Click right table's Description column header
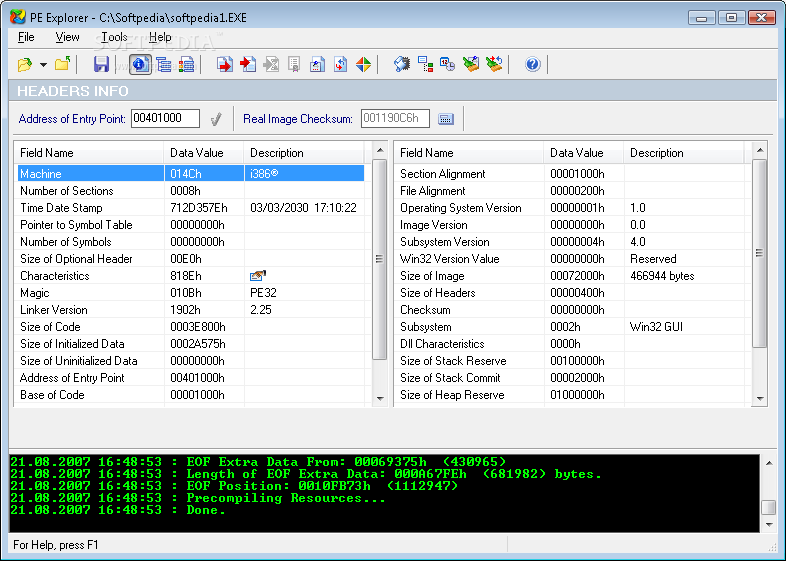The width and height of the screenshot is (786, 561). pos(684,152)
